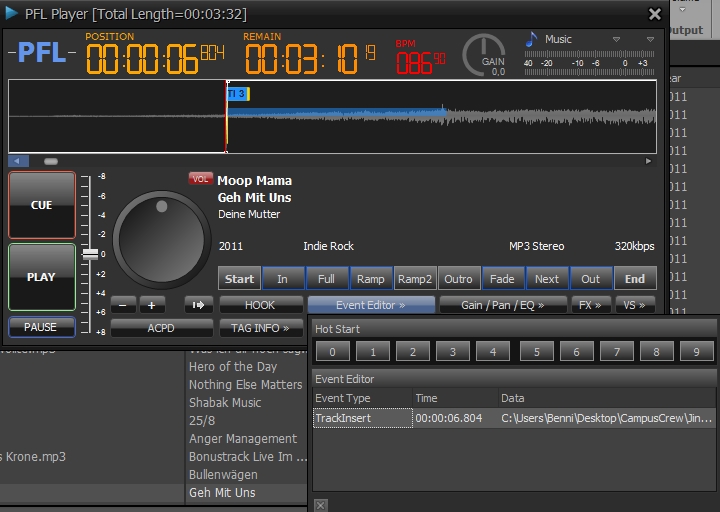Viewport: 720px width, 512px height.
Task: Click the ACPD button
Action: [x=161, y=328]
